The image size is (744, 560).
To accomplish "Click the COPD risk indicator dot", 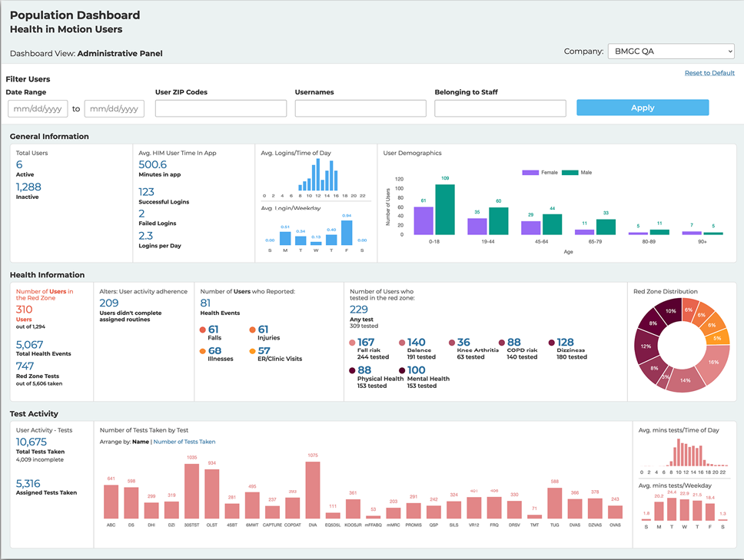I will click(502, 343).
